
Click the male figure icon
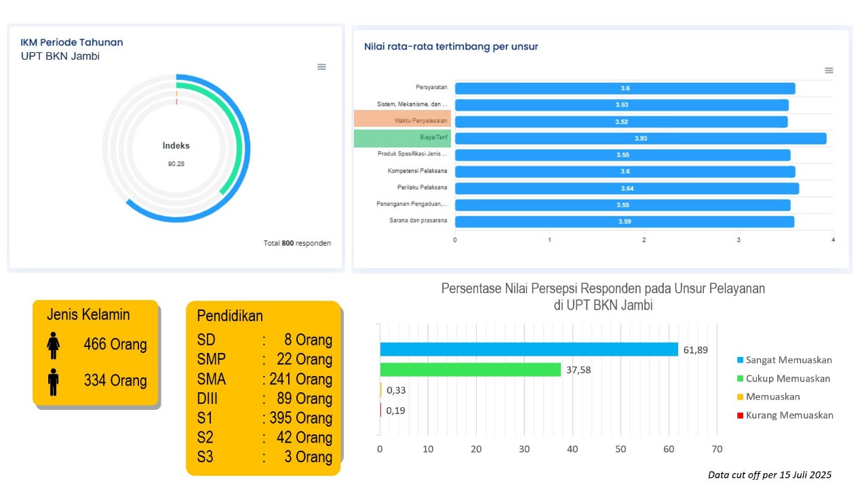tap(54, 381)
